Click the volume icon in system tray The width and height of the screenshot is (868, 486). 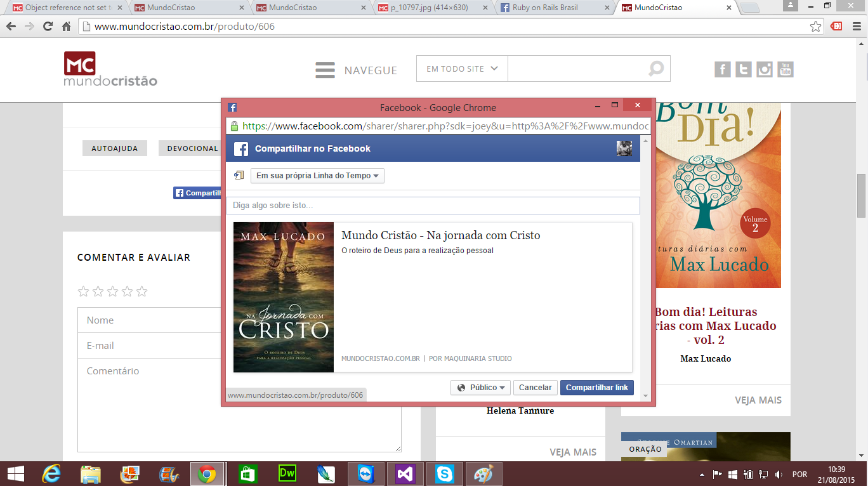pos(779,475)
